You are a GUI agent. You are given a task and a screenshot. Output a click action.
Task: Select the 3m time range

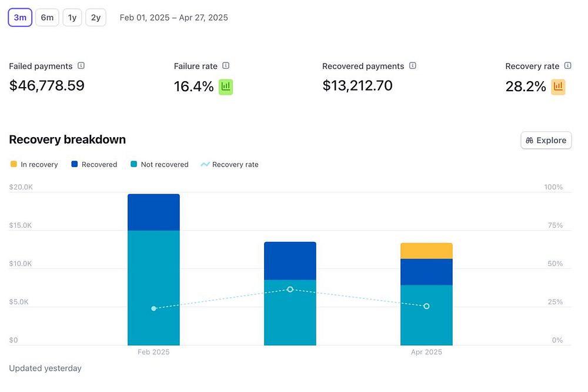(x=20, y=18)
